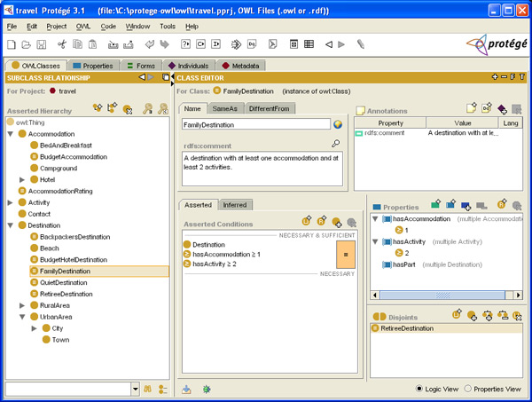Open the OWL menu

tap(82, 27)
